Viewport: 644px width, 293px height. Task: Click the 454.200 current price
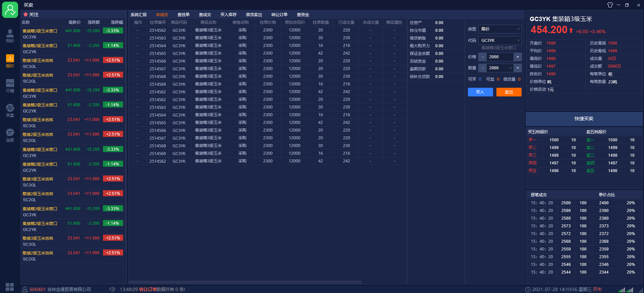point(549,30)
